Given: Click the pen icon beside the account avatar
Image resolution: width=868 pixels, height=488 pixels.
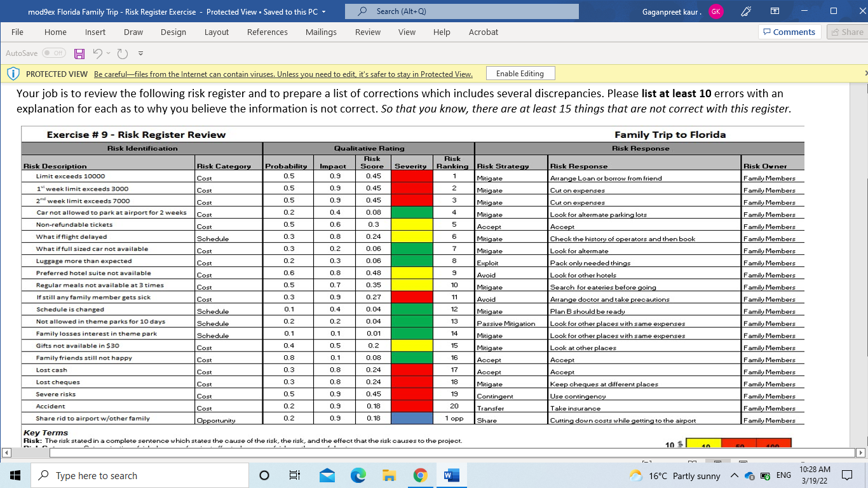Looking at the screenshot, I should point(747,11).
